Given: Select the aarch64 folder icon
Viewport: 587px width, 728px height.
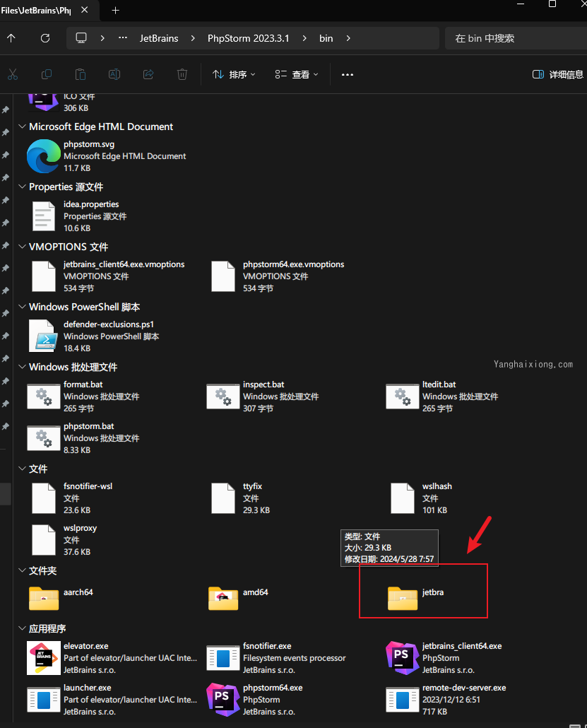Looking at the screenshot, I should (x=44, y=598).
